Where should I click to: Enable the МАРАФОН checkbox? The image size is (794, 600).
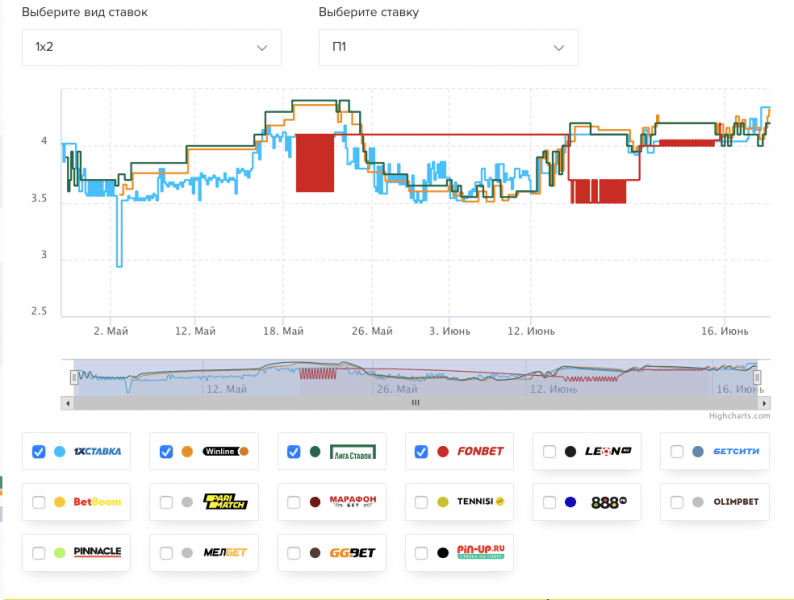(x=294, y=502)
